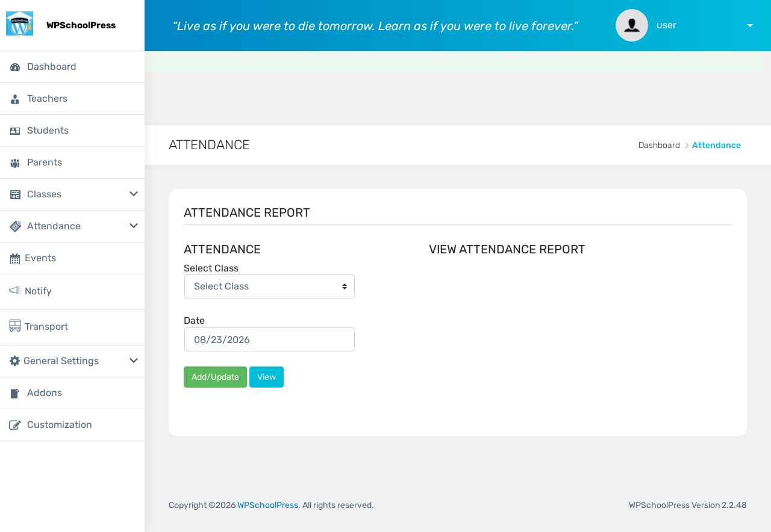The height and width of the screenshot is (532, 771).
Task: Click the Notify megaphone icon
Action: click(15, 291)
